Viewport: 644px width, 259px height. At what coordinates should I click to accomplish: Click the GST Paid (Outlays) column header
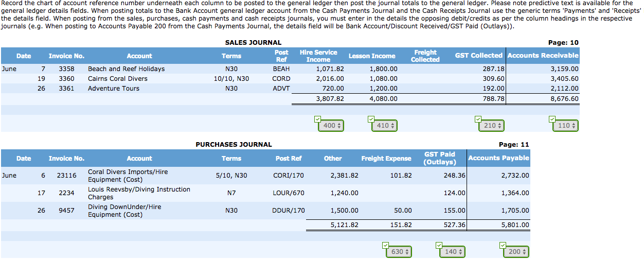440,158
